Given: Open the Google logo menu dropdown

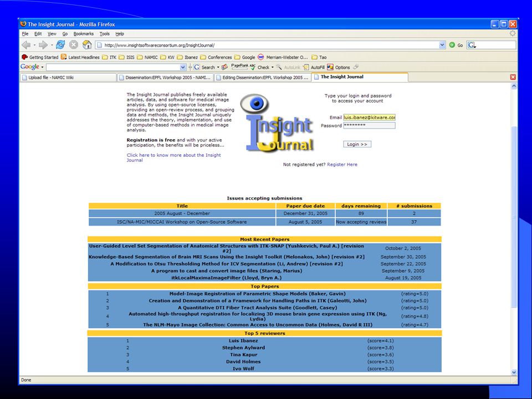Looking at the screenshot, I should 43,67.
